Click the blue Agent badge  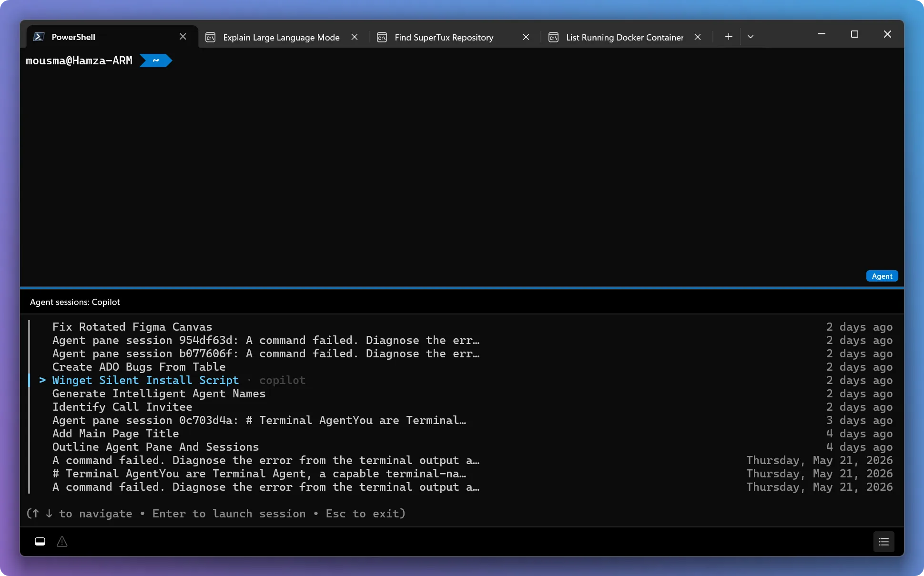tap(882, 276)
